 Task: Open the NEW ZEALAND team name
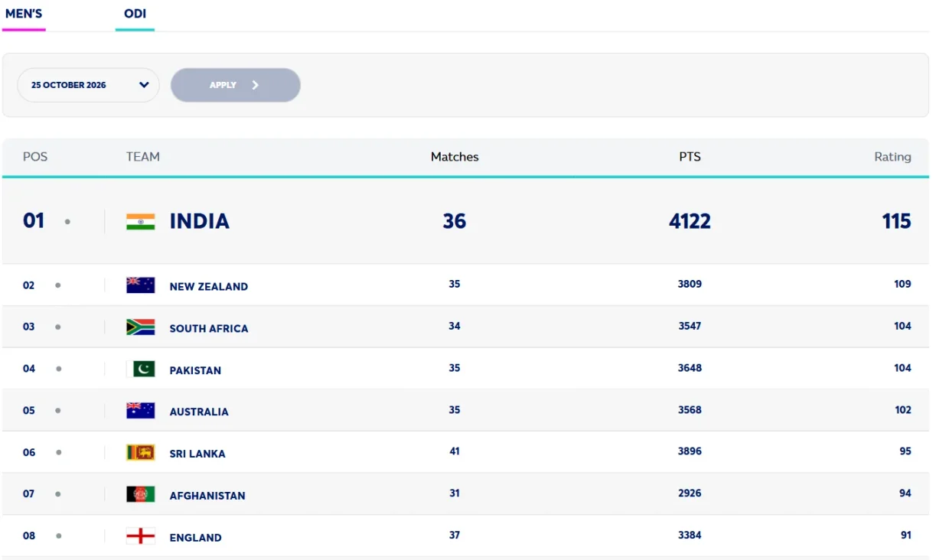209,286
